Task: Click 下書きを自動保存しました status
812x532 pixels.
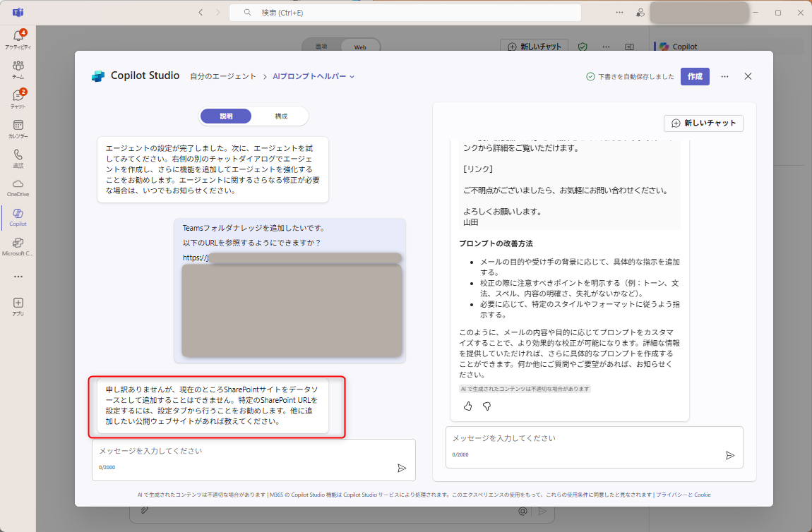Action: [631, 77]
